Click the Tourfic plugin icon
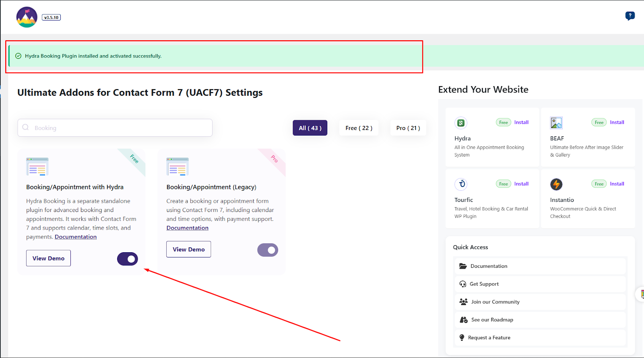This screenshot has width=644, height=358. coord(461,184)
